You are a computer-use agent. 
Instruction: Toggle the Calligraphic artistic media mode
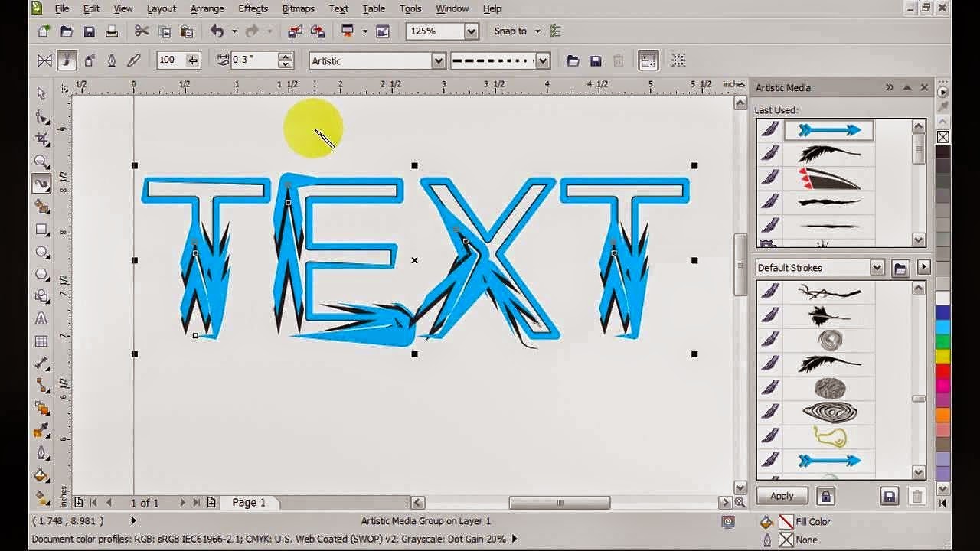coord(112,60)
